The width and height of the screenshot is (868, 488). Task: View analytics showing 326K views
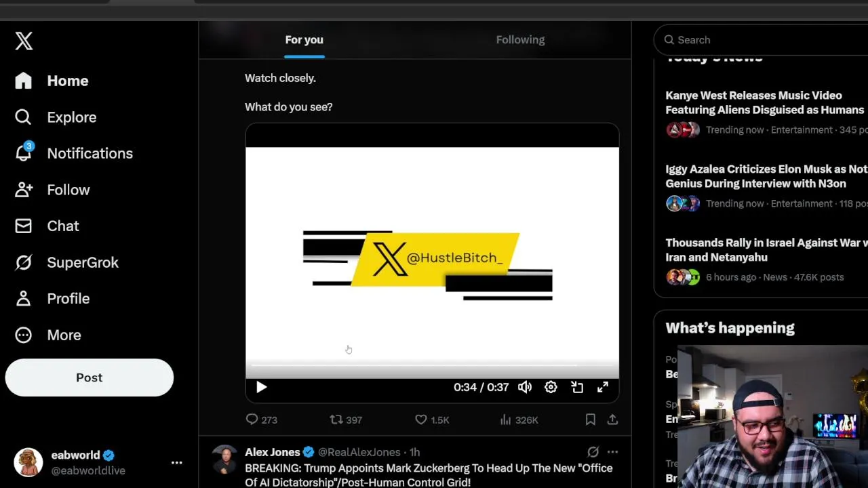tap(519, 420)
